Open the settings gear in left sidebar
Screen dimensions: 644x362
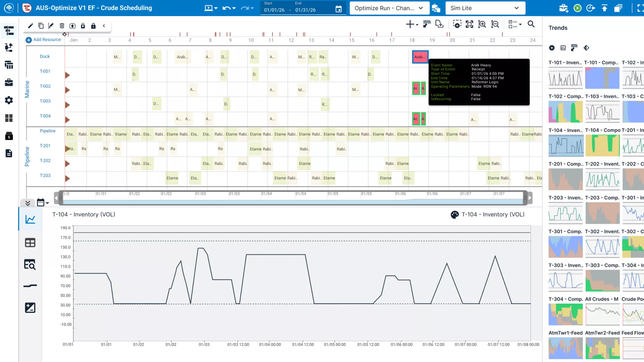(x=9, y=100)
